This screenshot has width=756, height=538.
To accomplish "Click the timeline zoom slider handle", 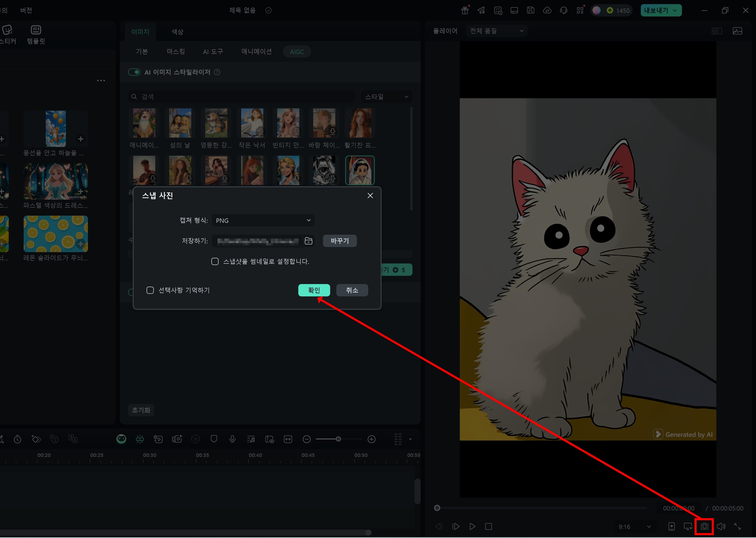I will 338,439.
